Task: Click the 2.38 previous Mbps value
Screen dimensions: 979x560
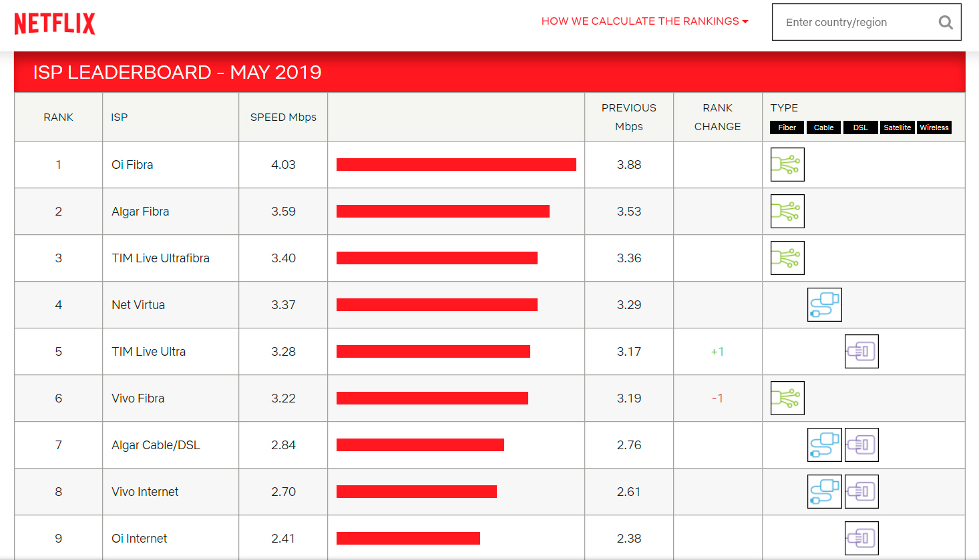Action: coord(629,538)
